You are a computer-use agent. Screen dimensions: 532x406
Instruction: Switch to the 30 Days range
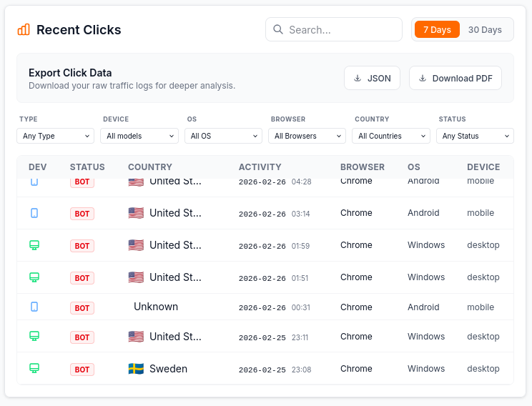click(485, 30)
